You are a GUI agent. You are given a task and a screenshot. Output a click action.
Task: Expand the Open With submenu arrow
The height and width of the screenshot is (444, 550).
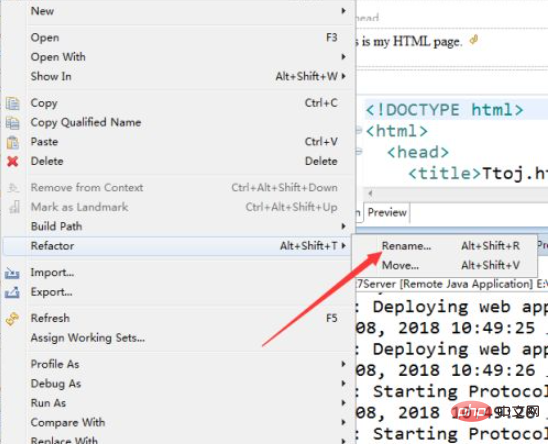344,56
